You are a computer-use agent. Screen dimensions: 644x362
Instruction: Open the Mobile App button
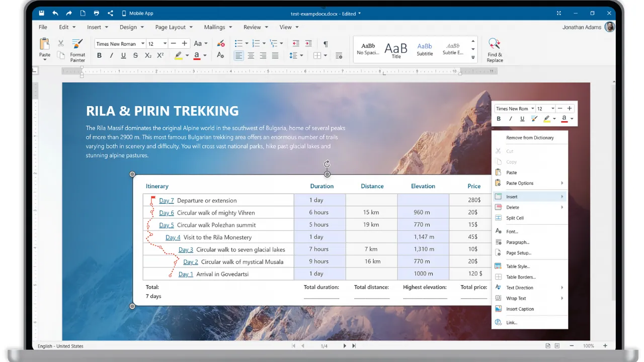click(137, 14)
